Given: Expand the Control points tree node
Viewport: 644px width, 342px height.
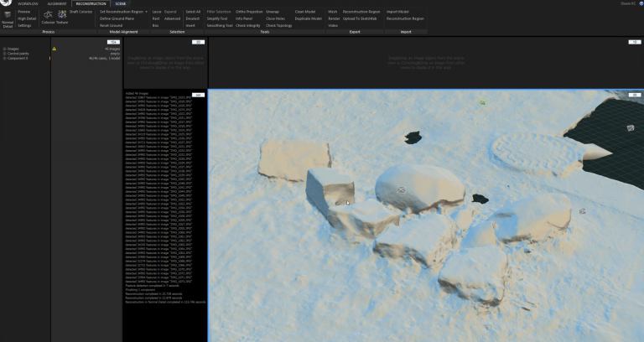Looking at the screenshot, I should [x=3, y=54].
